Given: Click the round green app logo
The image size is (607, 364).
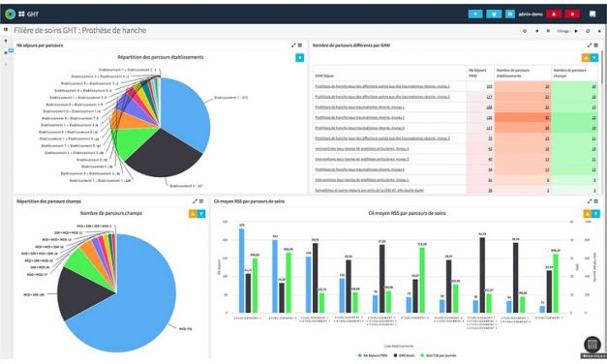Looking at the screenshot, I should (10, 14).
